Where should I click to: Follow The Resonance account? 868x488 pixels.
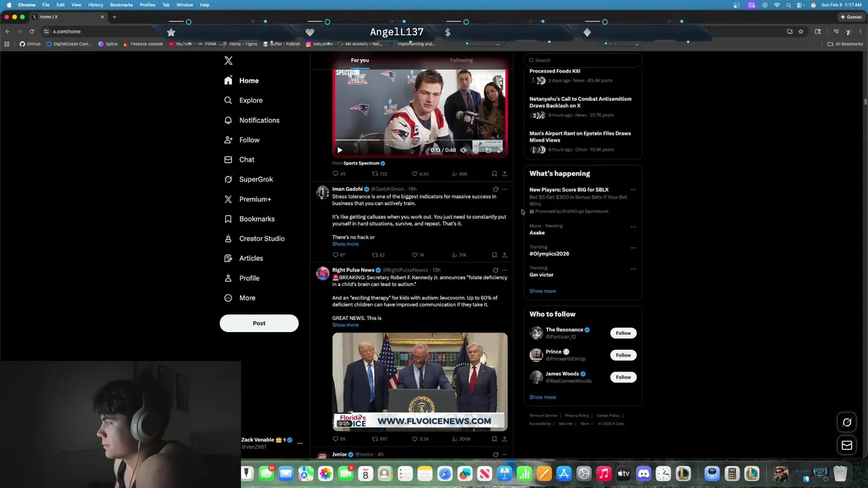pos(623,333)
